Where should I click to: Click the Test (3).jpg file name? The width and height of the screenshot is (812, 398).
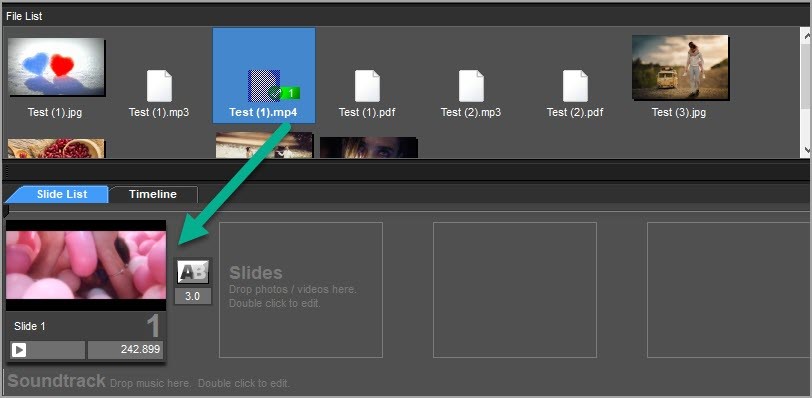[679, 112]
